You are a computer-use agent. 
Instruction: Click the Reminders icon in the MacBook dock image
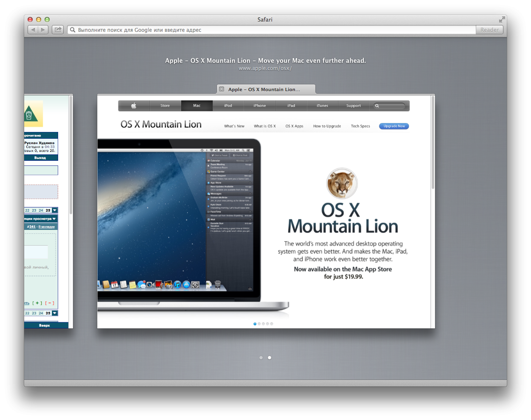pyautogui.click(x=124, y=285)
